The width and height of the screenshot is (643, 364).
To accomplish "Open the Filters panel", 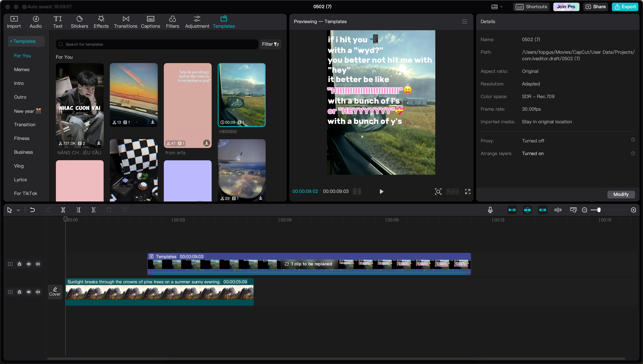I will tap(172, 21).
